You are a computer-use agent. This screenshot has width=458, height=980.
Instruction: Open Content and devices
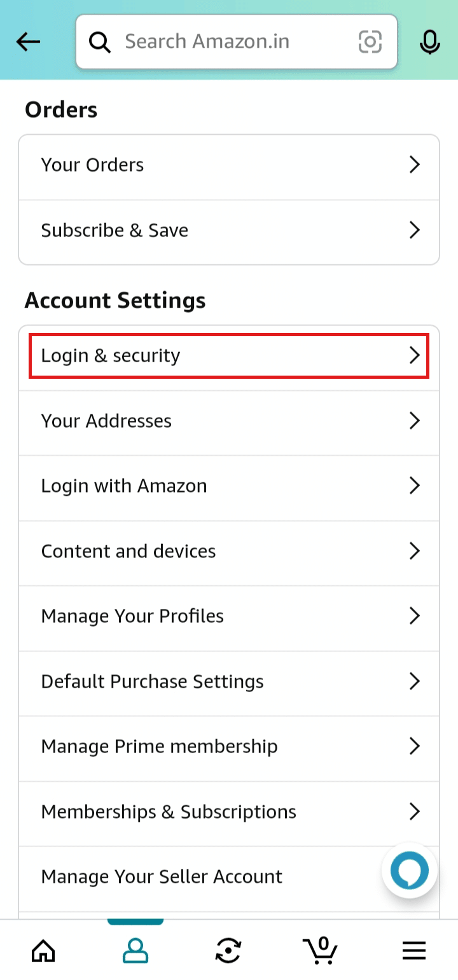[x=229, y=551]
